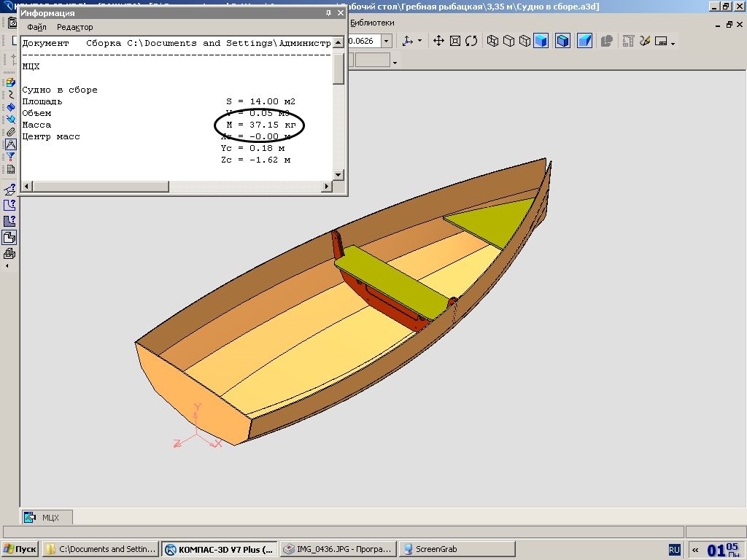Select the Pan view tool

pos(438,41)
